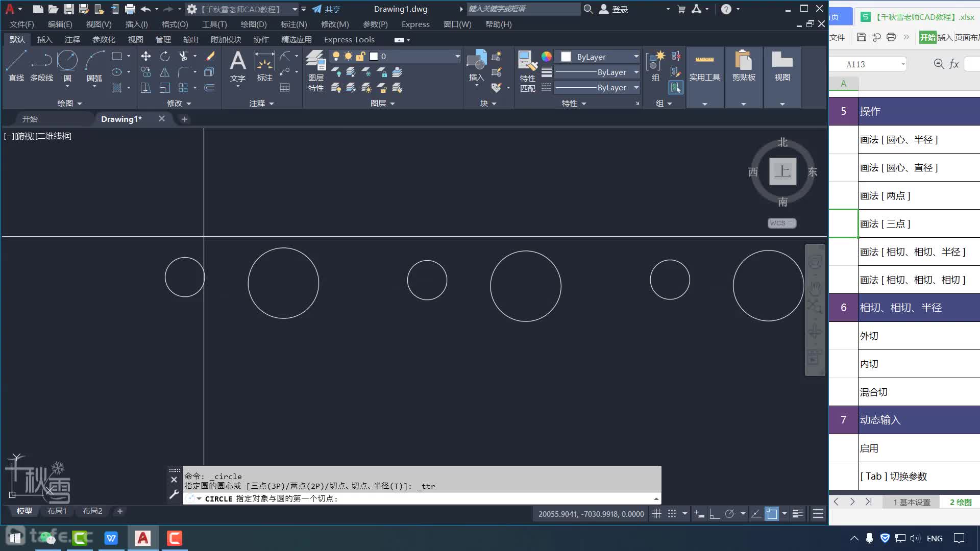The image size is (980, 551).
Task: Click the Insert block (插入) icon
Action: pyautogui.click(x=477, y=66)
